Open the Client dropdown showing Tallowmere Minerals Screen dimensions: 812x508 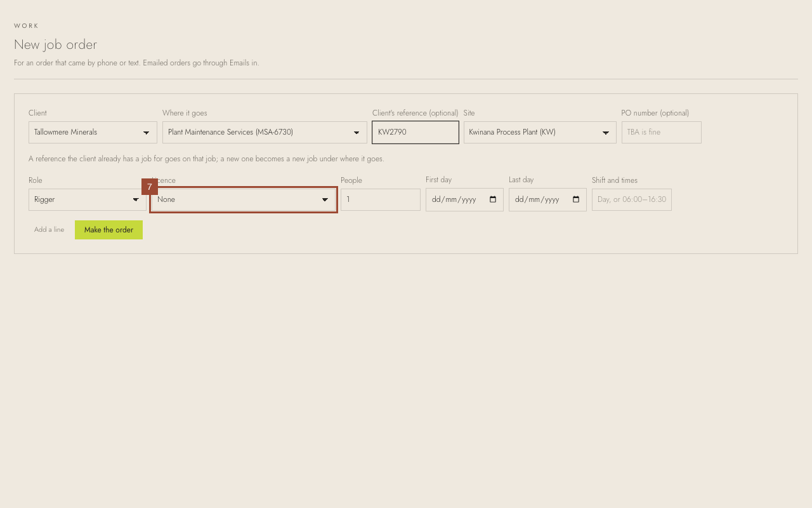pyautogui.click(x=93, y=132)
